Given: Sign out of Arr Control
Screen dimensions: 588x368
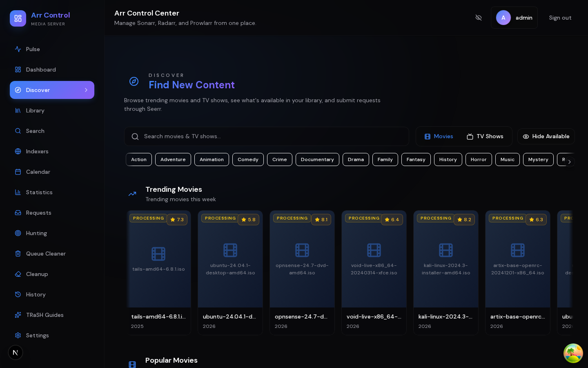Looking at the screenshot, I should tap(560, 18).
